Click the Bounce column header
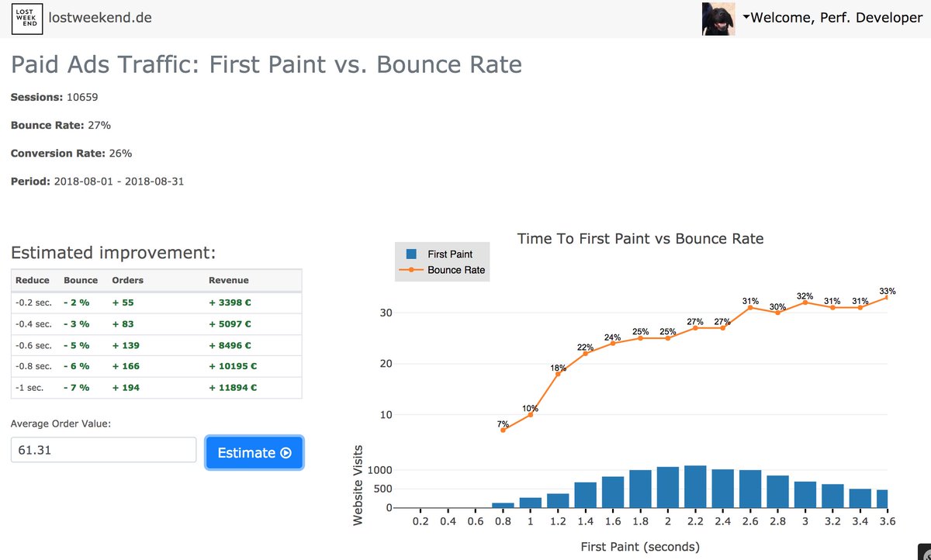 [x=81, y=280]
